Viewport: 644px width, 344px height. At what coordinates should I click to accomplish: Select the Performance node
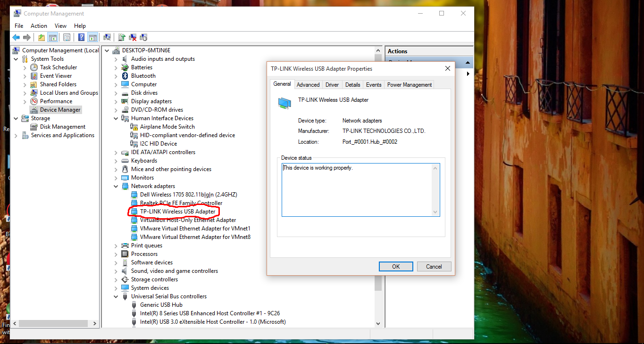point(56,101)
